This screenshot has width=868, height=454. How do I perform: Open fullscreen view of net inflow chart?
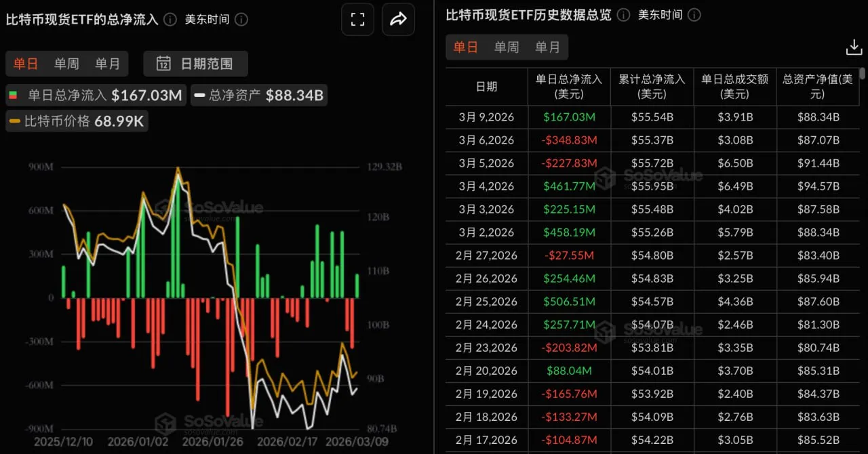click(357, 20)
